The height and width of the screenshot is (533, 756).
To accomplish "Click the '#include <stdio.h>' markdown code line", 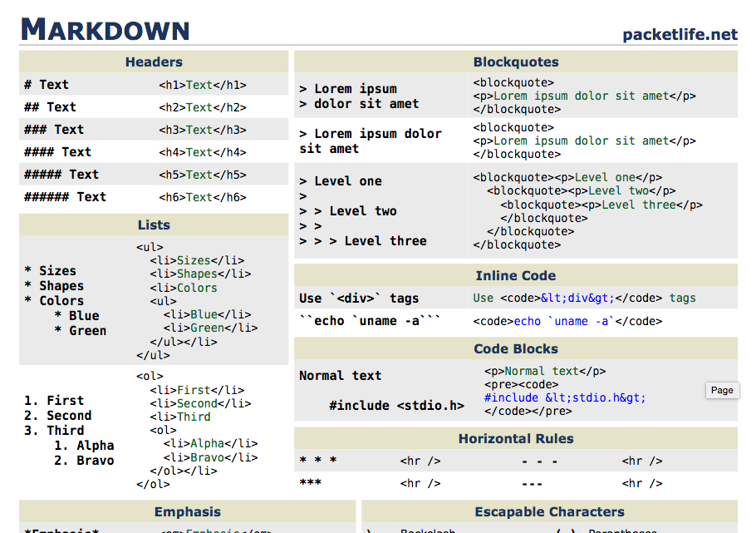I will (x=396, y=406).
